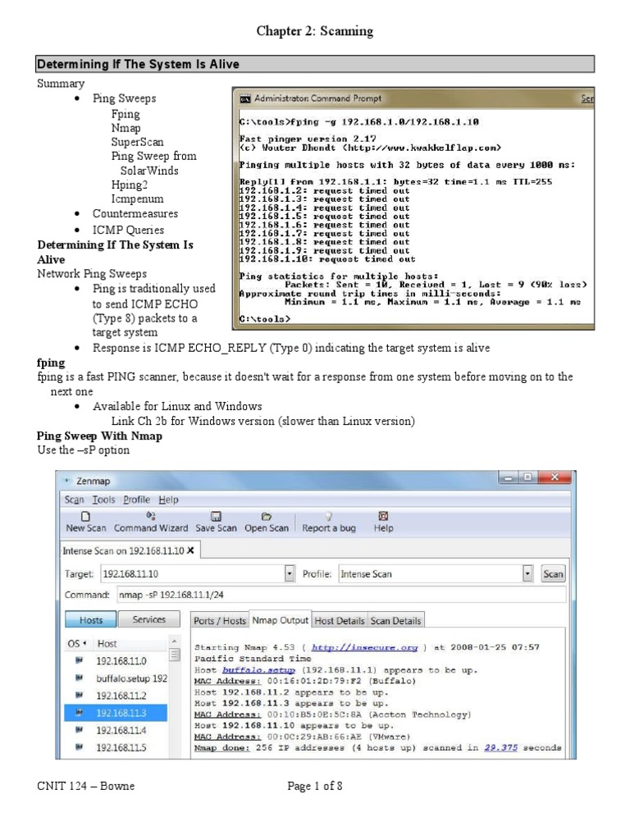Switch to the Host Details tab
The image size is (630, 840).
pyautogui.click(x=340, y=621)
